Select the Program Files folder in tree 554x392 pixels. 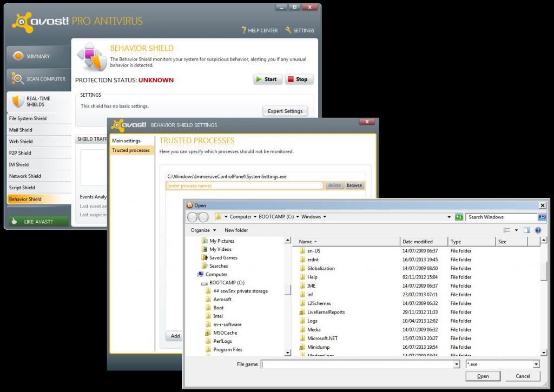[228, 350]
